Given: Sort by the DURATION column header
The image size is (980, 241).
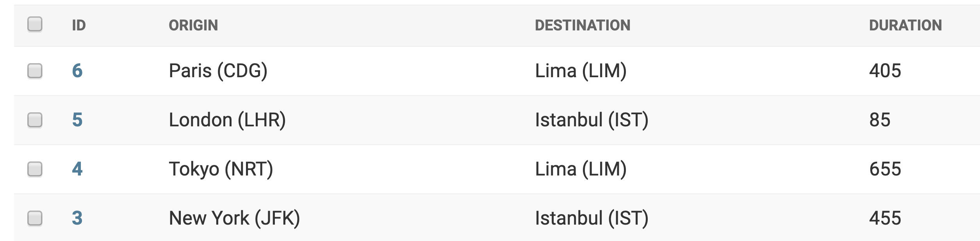Looking at the screenshot, I should pyautogui.click(x=905, y=26).
